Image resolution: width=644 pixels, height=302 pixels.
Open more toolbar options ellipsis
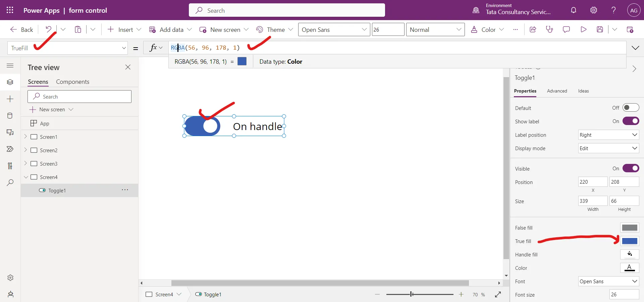[516, 29]
